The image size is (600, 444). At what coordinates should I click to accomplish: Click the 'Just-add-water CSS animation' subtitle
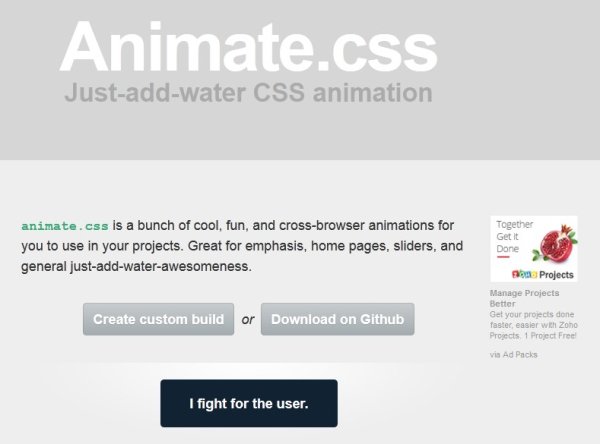pyautogui.click(x=248, y=93)
